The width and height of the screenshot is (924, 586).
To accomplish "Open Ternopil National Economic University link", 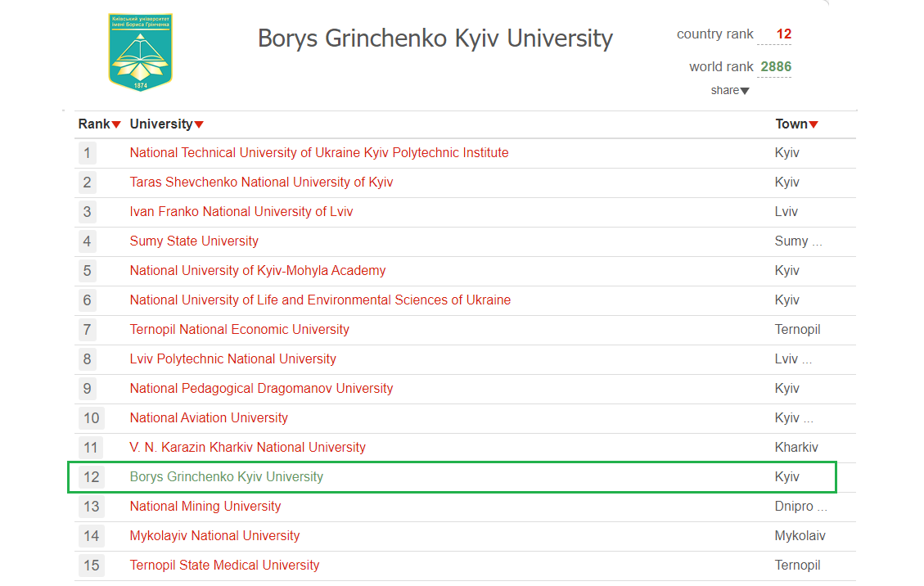I will tap(239, 330).
